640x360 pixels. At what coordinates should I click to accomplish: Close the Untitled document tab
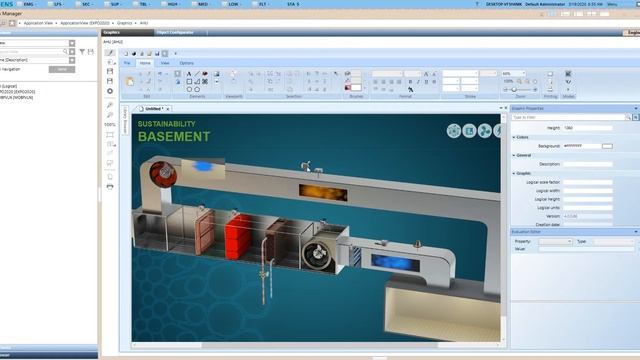(168, 109)
